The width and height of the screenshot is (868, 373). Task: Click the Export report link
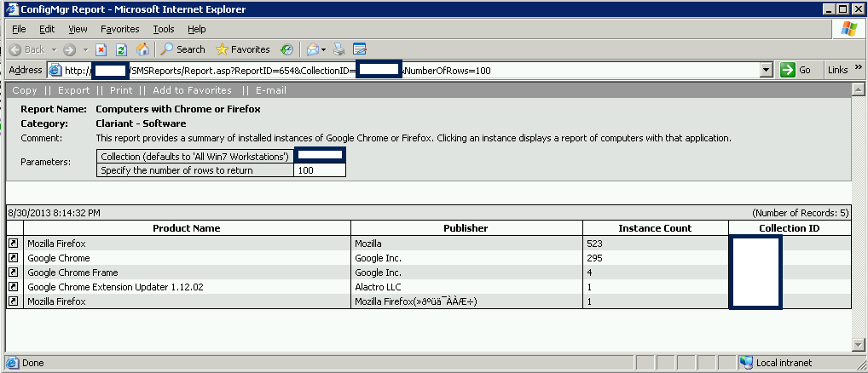tap(73, 90)
